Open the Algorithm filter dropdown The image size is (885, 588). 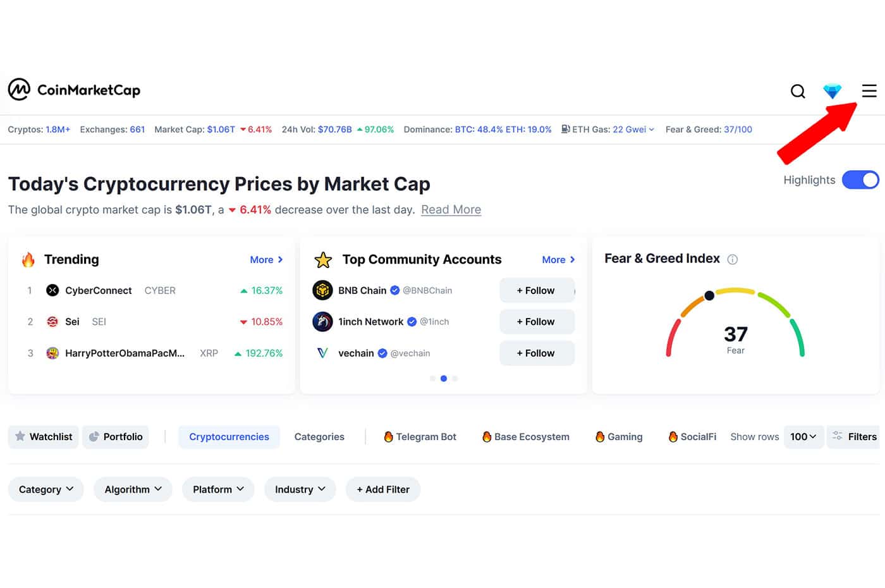click(133, 489)
